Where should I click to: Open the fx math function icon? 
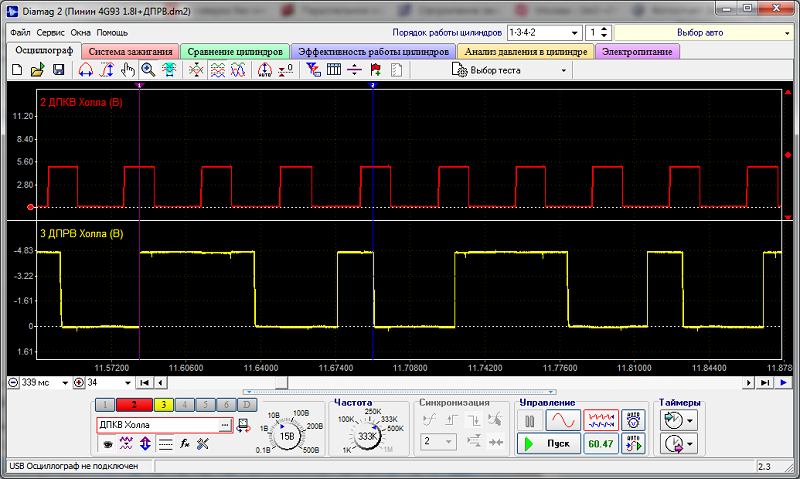[x=185, y=444]
